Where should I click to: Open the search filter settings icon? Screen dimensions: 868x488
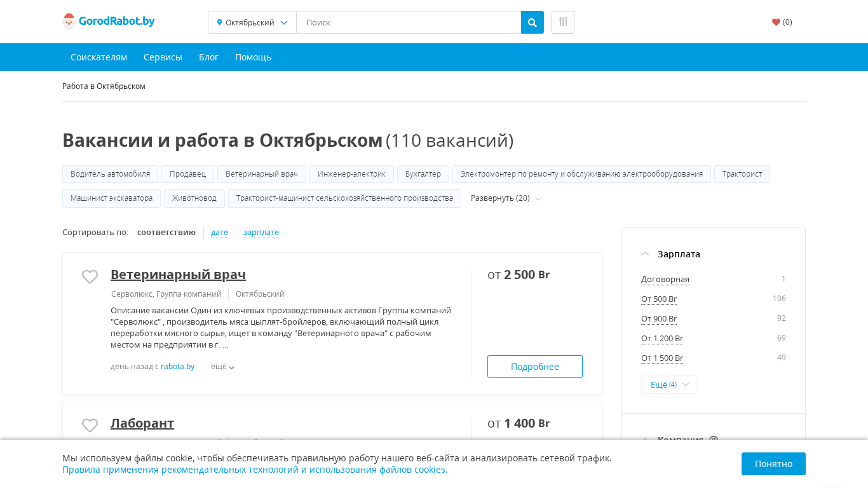562,22
